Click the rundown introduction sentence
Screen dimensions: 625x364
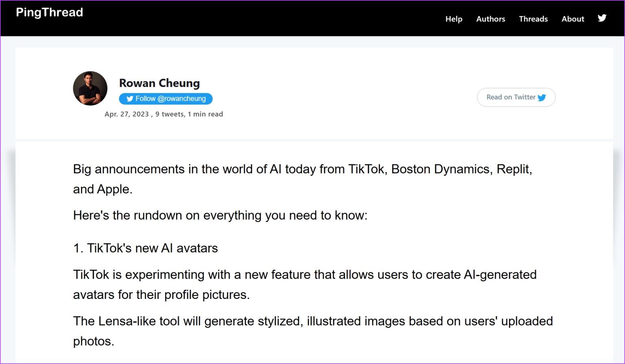220,215
